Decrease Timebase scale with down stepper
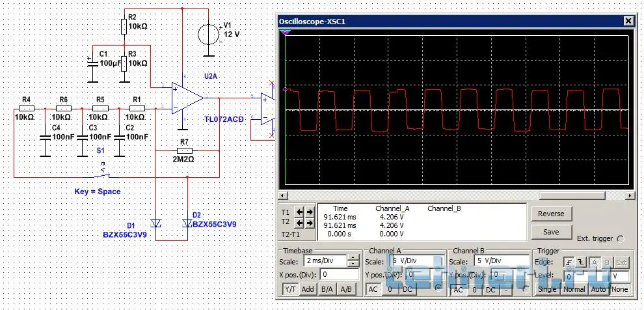Image resolution: width=644 pixels, height=310 pixels. 353,264
